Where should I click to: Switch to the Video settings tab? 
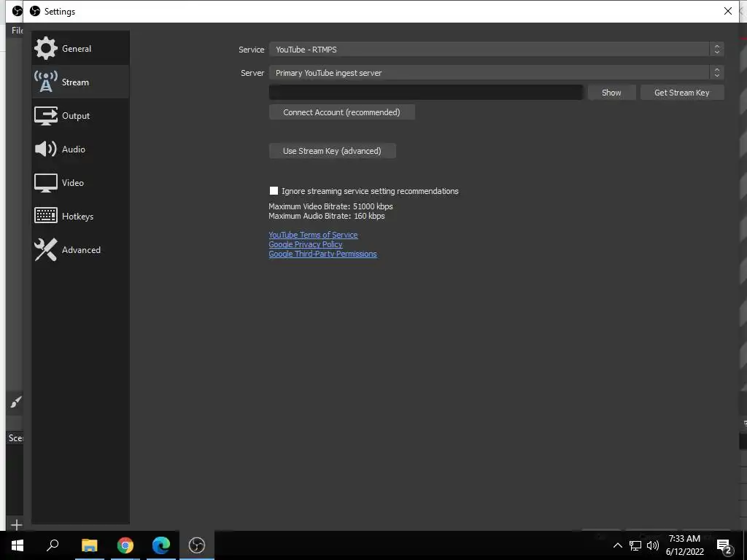tap(80, 183)
